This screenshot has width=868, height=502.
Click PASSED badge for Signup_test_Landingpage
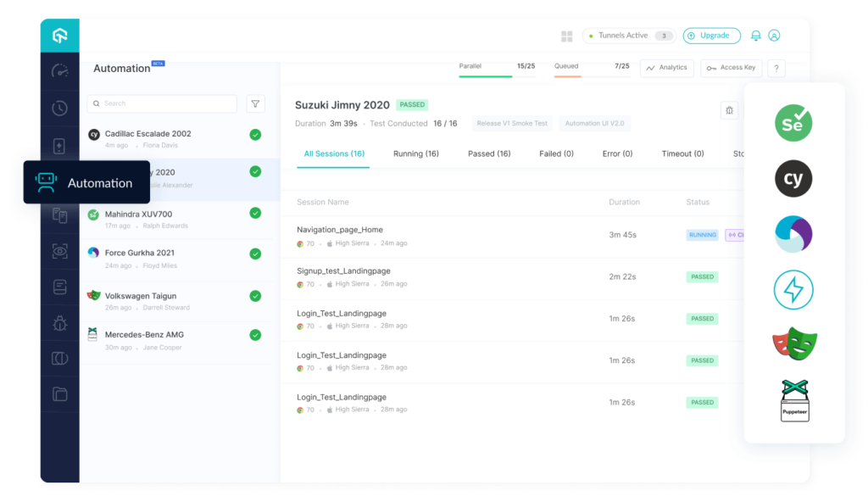702,276
